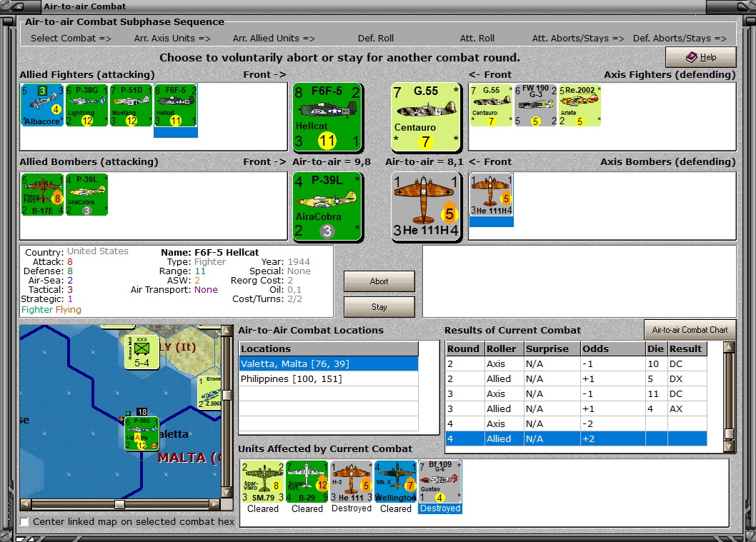Click the Select Combat subphase label
Screen dimensions: 756x542
coord(71,38)
